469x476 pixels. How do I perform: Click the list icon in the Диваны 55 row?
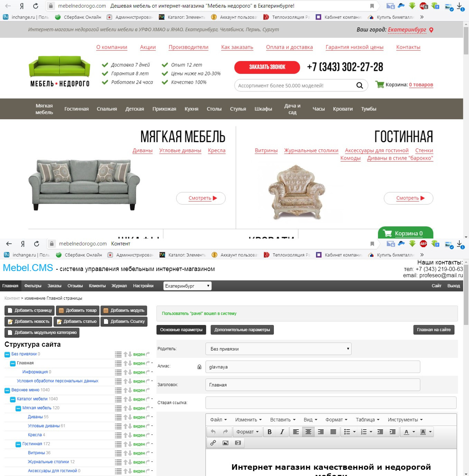tap(118, 417)
